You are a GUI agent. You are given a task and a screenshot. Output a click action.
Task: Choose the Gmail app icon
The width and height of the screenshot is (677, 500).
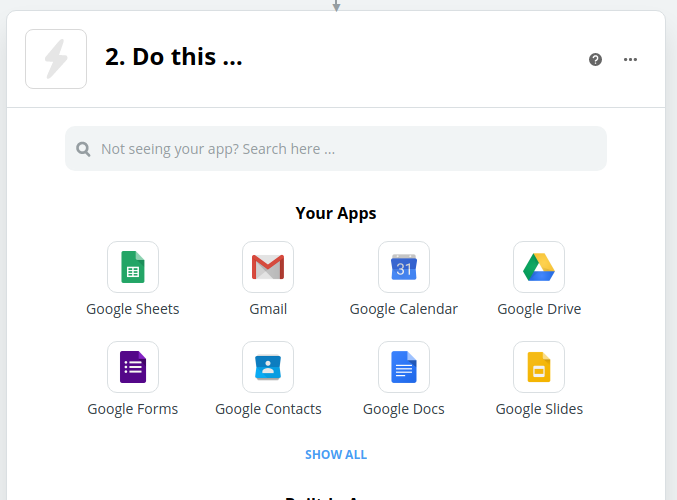pyautogui.click(x=268, y=267)
